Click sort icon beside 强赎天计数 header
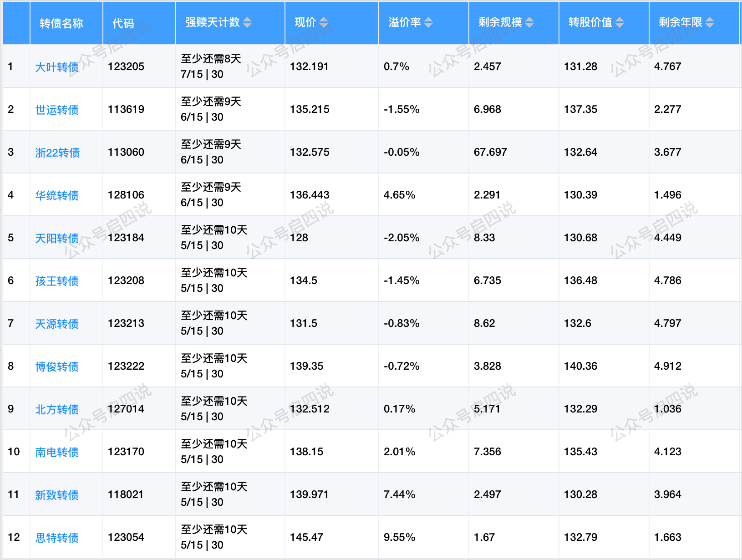 click(x=247, y=23)
